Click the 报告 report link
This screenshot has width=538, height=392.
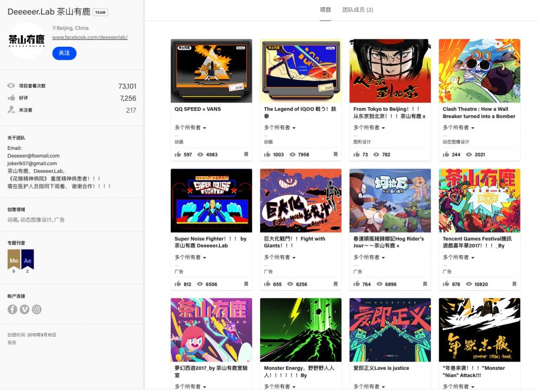(12, 342)
